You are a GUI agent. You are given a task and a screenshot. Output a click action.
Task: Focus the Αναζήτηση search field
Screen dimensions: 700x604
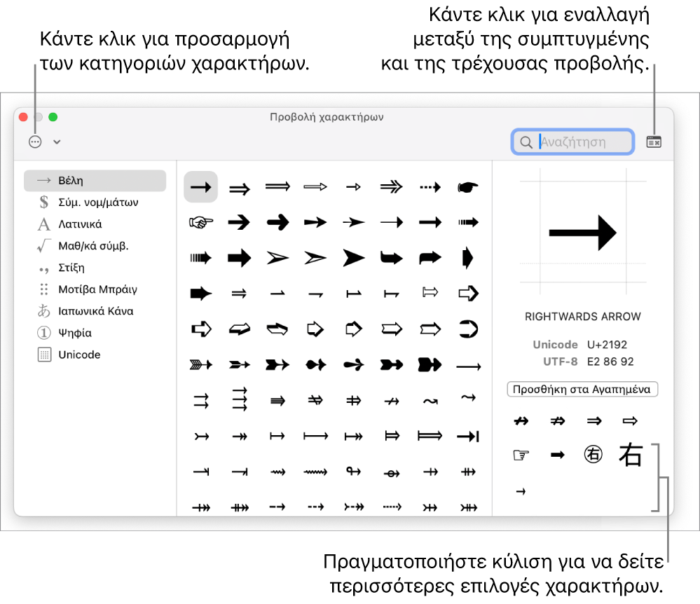click(572, 142)
